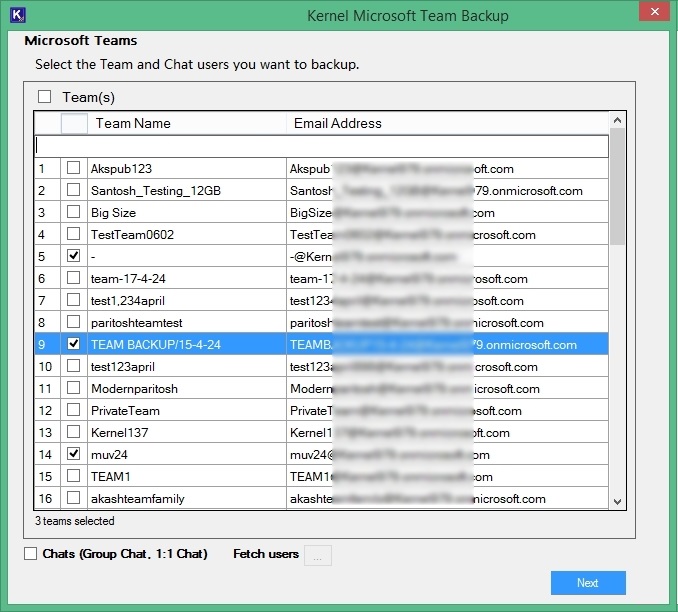678x612 pixels.
Task: Uncheck the row 5 '-' team checkbox
Action: (x=74, y=256)
